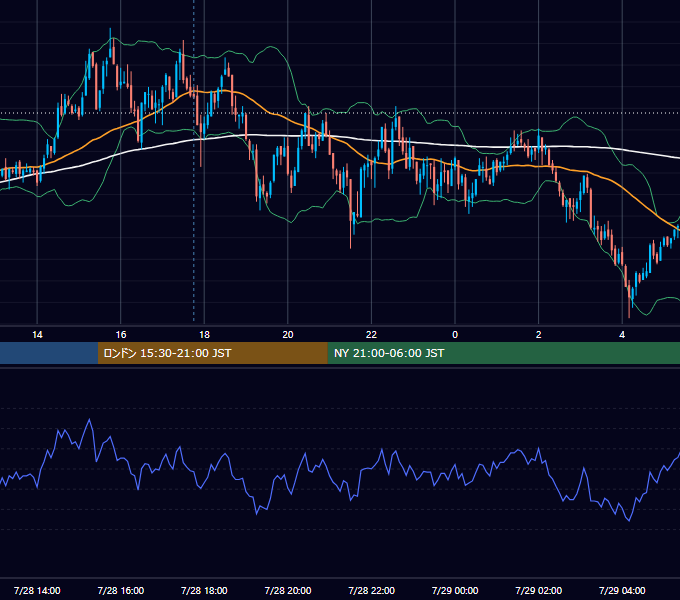This screenshot has width=680, height=600.
Task: Click the 2 hour axis label
Action: pyautogui.click(x=539, y=335)
